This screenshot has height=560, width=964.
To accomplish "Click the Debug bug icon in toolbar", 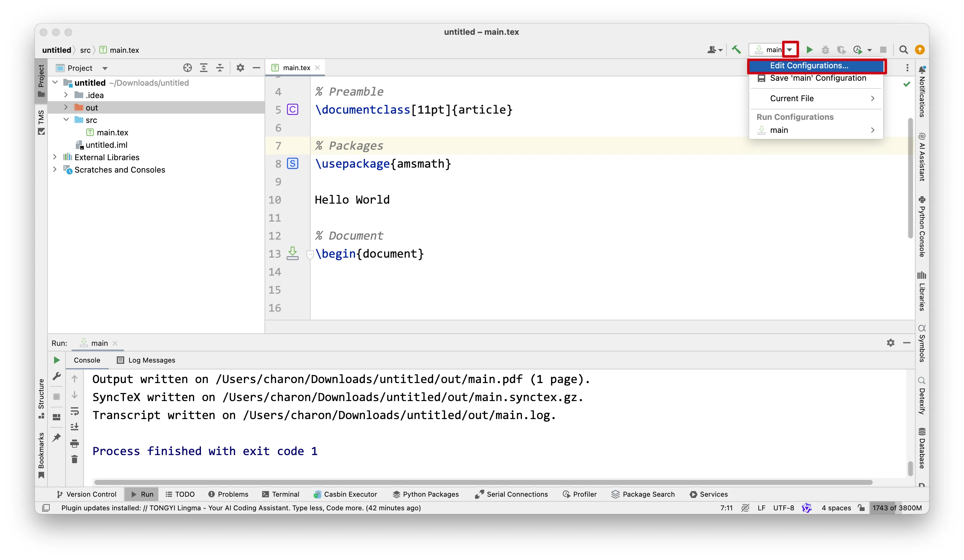I will tap(825, 50).
